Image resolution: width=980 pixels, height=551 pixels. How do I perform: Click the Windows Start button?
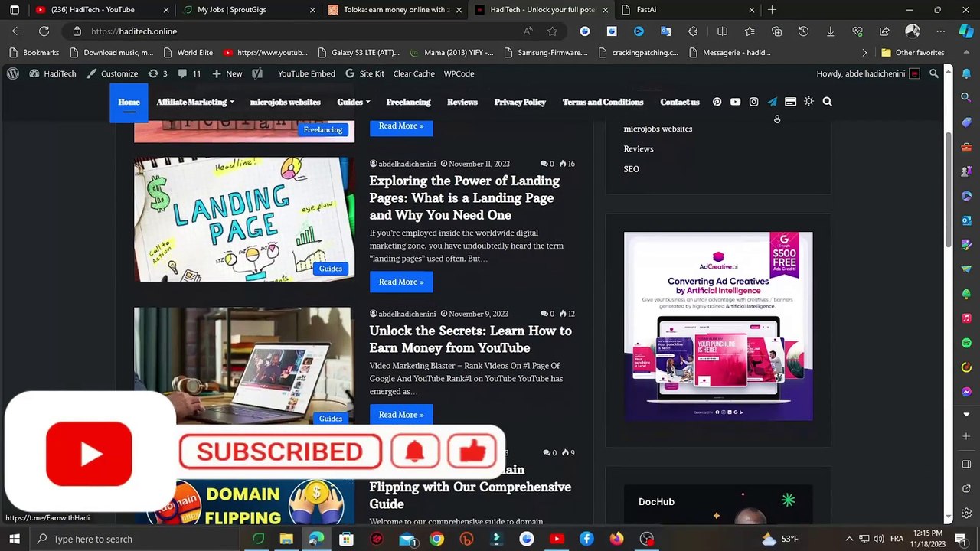(x=15, y=539)
